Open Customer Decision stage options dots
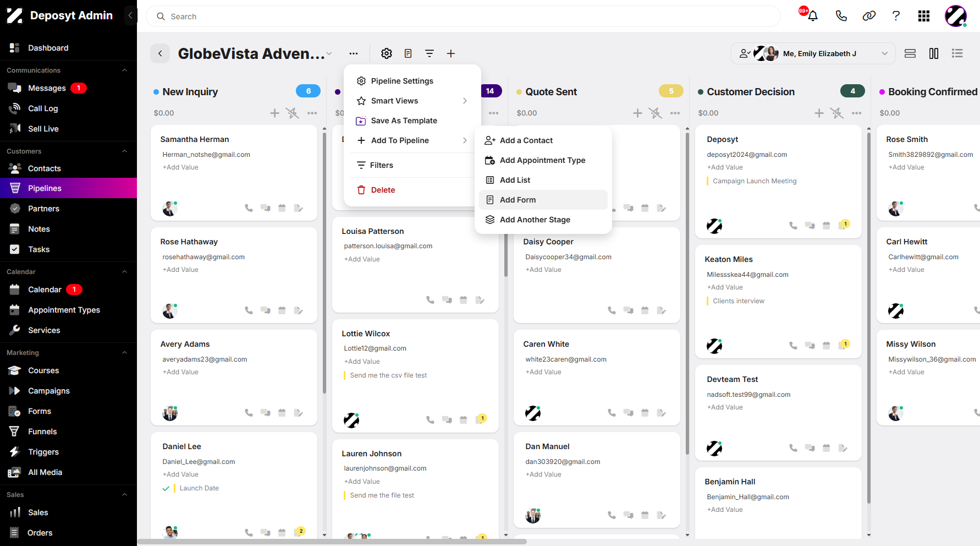 pyautogui.click(x=857, y=113)
